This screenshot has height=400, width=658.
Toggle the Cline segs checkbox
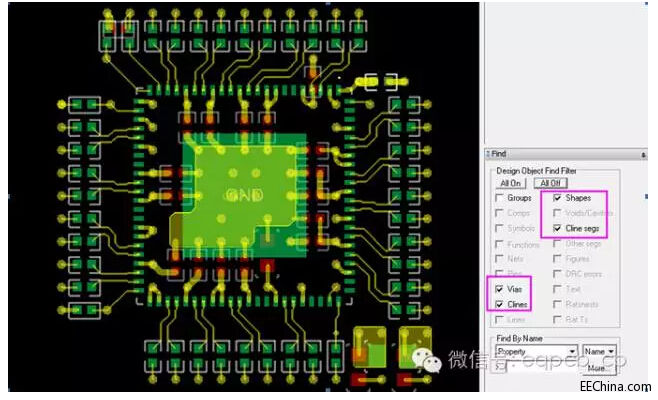tap(558, 228)
